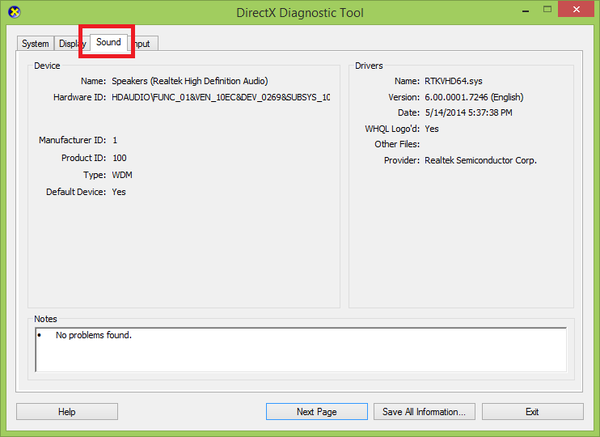This screenshot has height=437, width=600.
Task: Click the Help button
Action: click(x=67, y=412)
